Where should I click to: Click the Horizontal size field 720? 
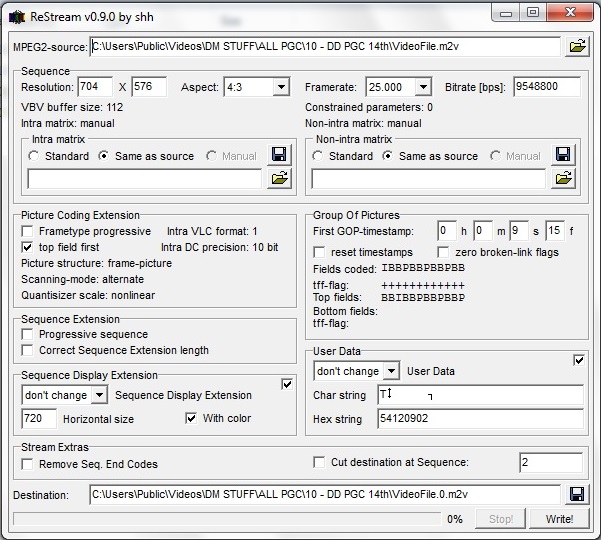click(39, 419)
